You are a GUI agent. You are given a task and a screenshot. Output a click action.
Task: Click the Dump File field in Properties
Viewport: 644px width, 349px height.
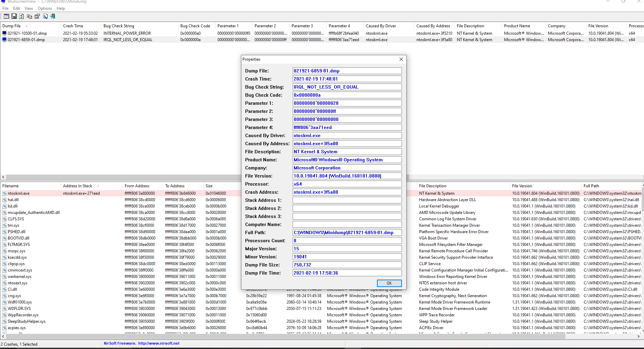point(347,71)
